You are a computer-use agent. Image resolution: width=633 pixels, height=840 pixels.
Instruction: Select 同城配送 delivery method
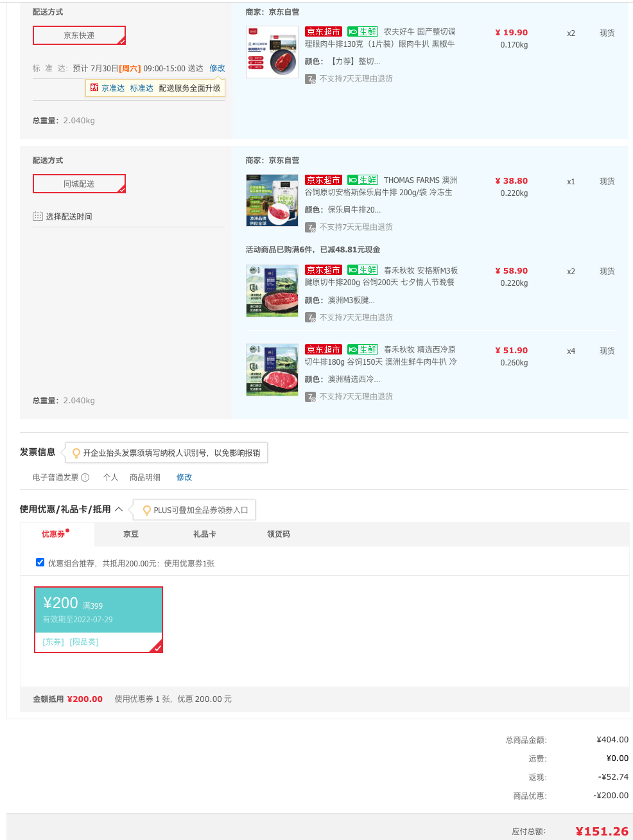79,184
